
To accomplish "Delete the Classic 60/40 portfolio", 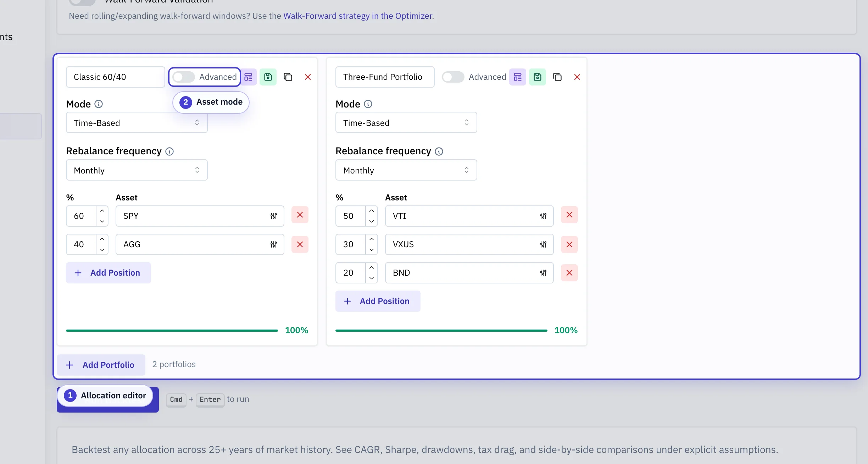I will [x=308, y=77].
